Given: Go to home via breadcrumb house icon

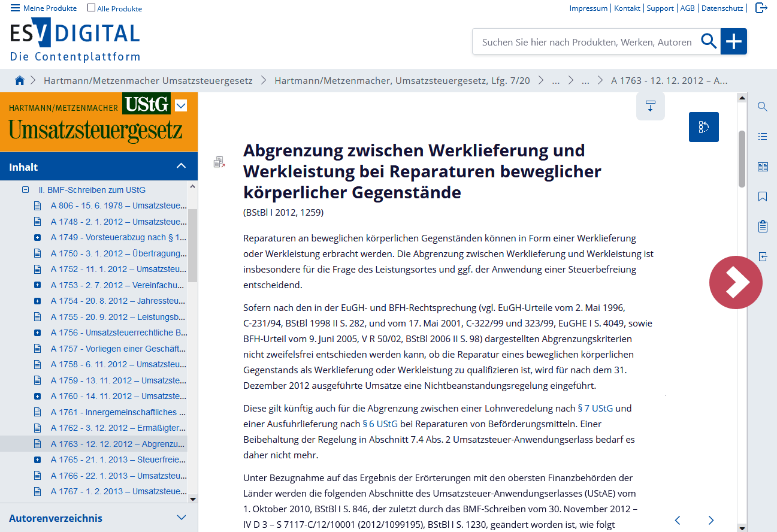Looking at the screenshot, I should 20,80.
